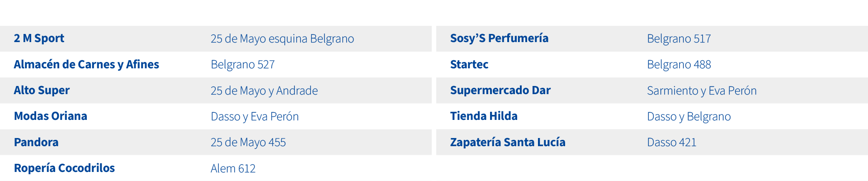868x181 pixels.
Task: Click address 25 de Mayo esquina Belgrano
Action: [282, 39]
